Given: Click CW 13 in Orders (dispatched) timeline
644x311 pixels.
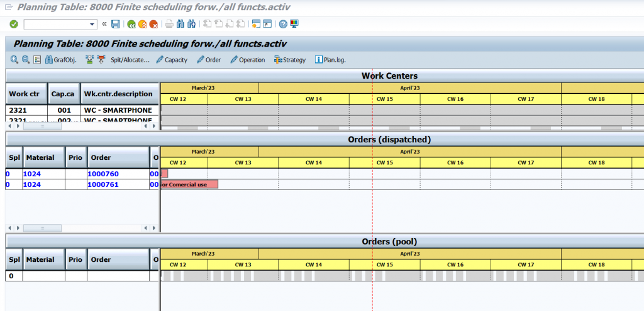Looking at the screenshot, I should [x=243, y=162].
